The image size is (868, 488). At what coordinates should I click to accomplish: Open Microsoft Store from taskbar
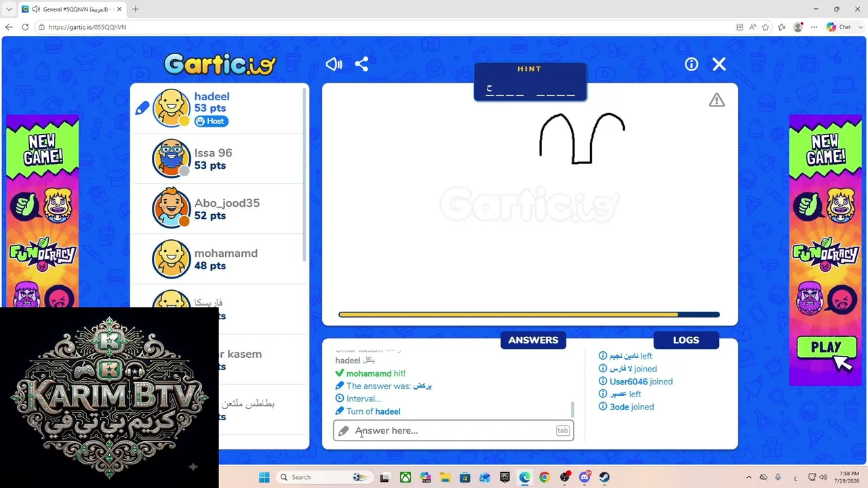[x=465, y=477]
